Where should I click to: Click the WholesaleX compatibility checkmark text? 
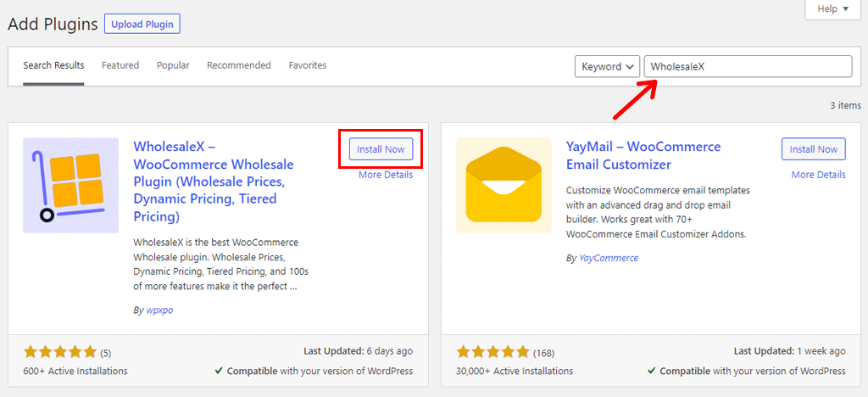click(x=314, y=371)
